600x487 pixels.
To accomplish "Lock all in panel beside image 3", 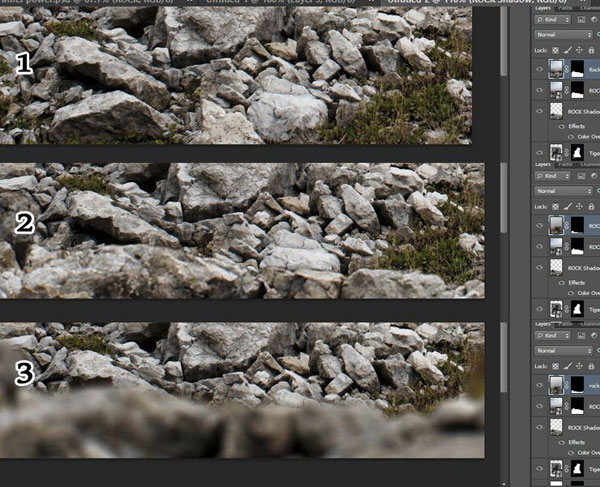I will (591, 366).
